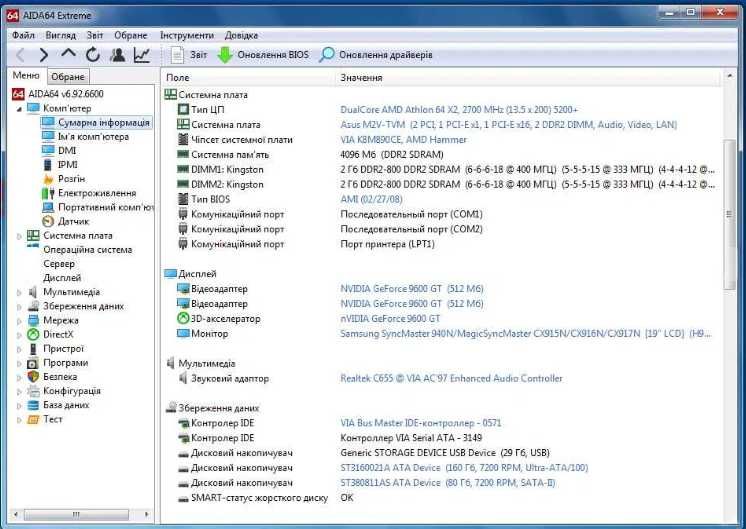Expand the DirectX tree node
The height and width of the screenshot is (529, 746).
point(19,335)
